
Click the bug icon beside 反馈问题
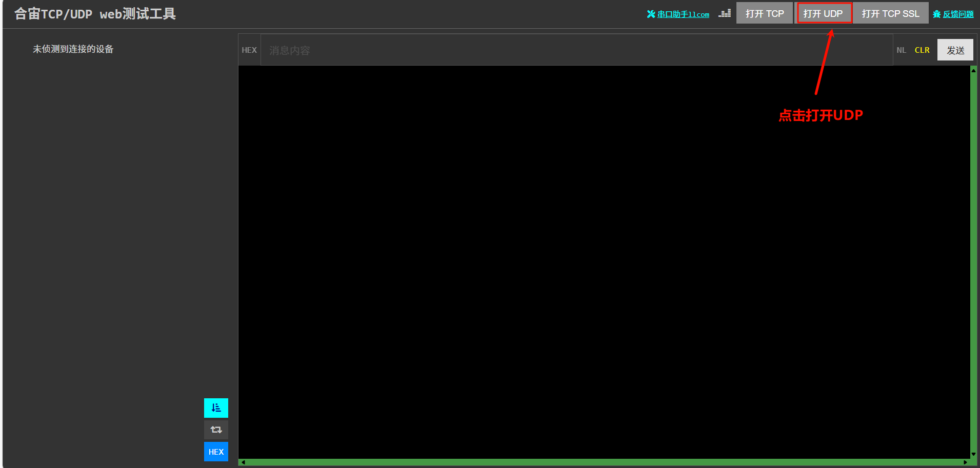pyautogui.click(x=936, y=14)
